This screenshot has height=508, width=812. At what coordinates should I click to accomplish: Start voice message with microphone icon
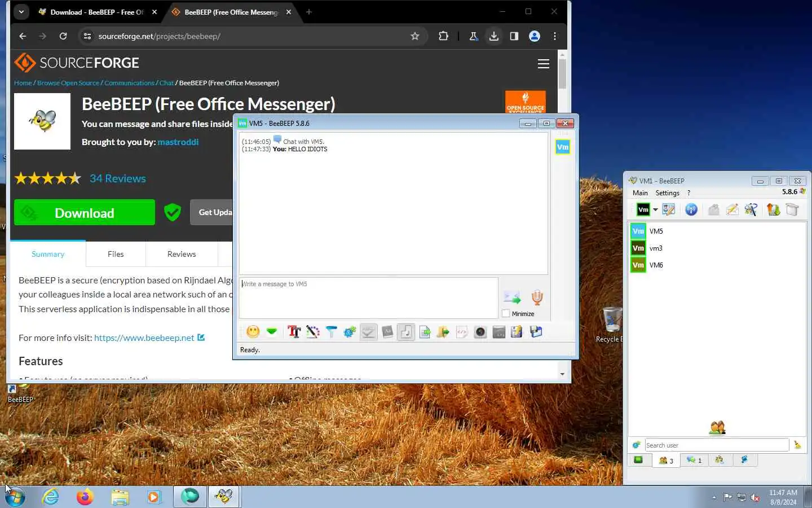pyautogui.click(x=537, y=297)
